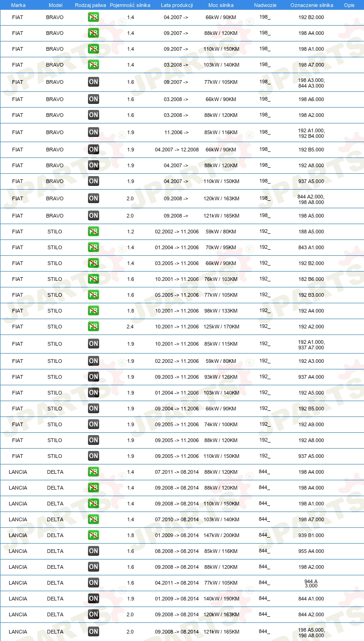Click the Opis column header
The image size is (364, 641).
[349, 5]
